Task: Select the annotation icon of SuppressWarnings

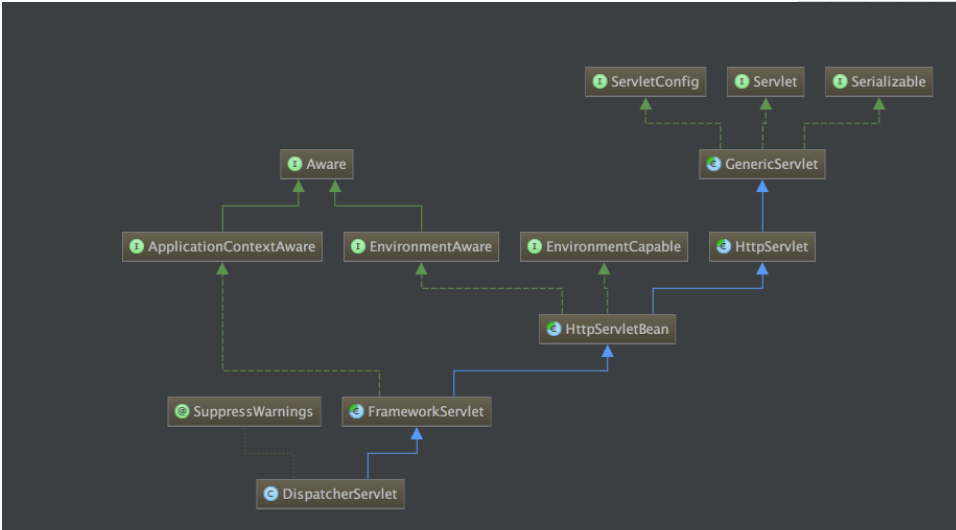Action: tap(182, 411)
